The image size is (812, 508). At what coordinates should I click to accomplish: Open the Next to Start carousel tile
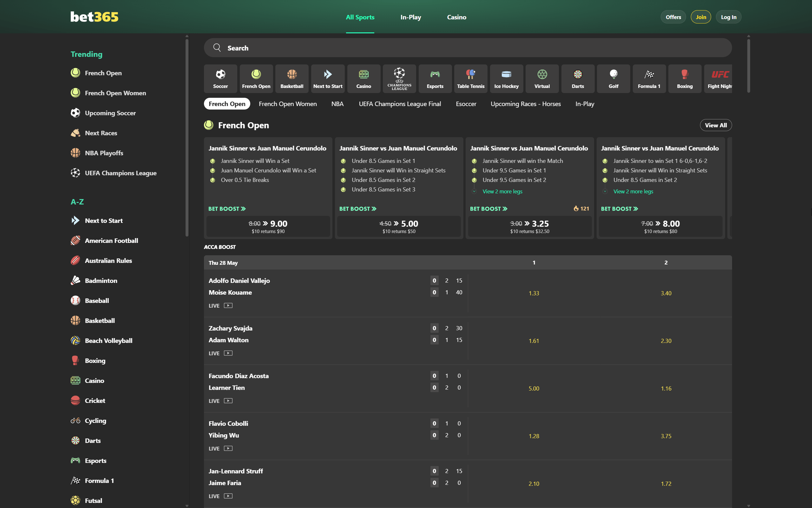pyautogui.click(x=328, y=79)
